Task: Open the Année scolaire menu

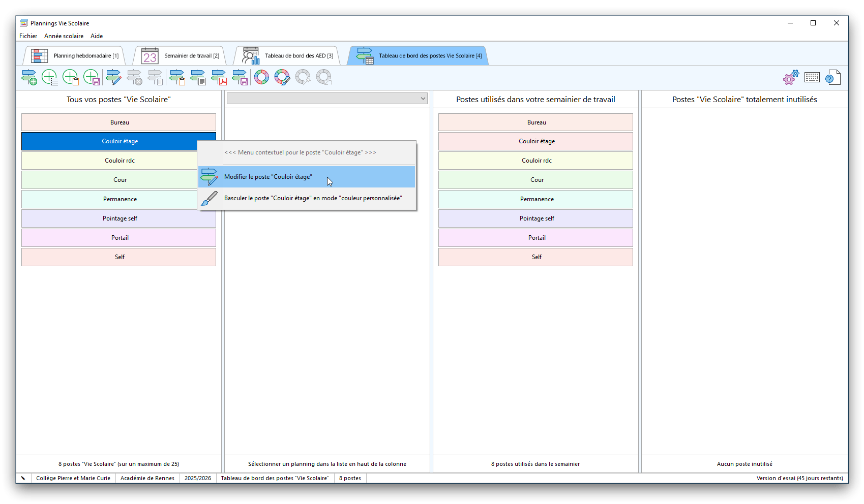Action: point(64,36)
